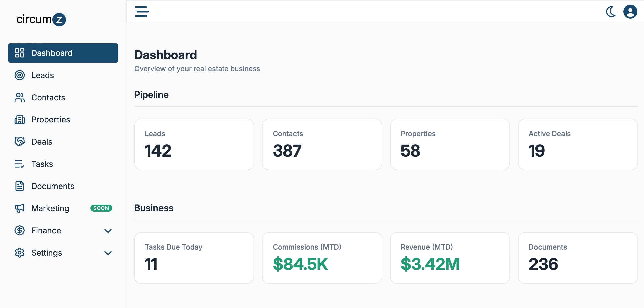The image size is (644, 308).
Task: Open the Properties 58 stat card
Action: 450,144
